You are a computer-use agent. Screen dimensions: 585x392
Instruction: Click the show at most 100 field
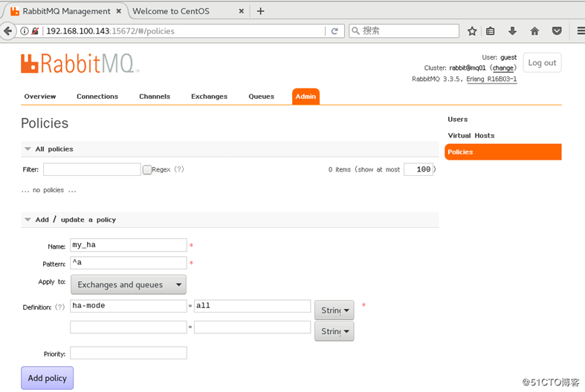click(x=418, y=169)
